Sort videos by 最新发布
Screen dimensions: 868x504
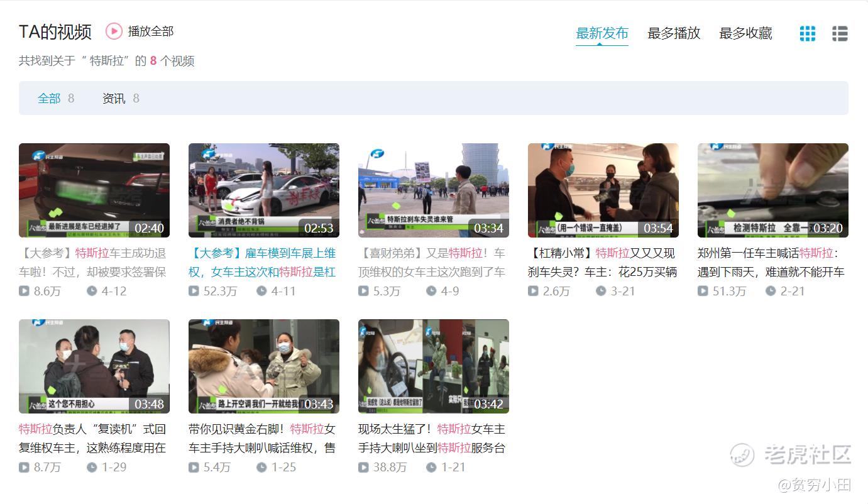coord(602,33)
